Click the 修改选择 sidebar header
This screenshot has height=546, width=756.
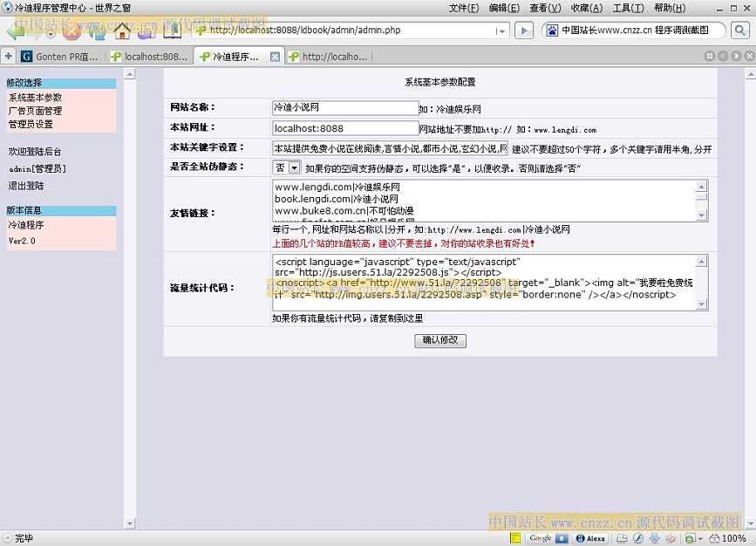click(61, 83)
